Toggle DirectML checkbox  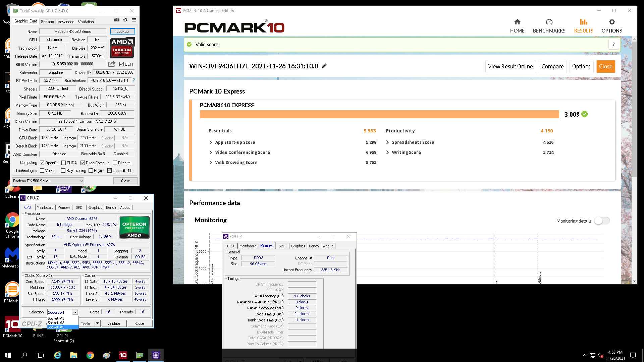coord(115,163)
